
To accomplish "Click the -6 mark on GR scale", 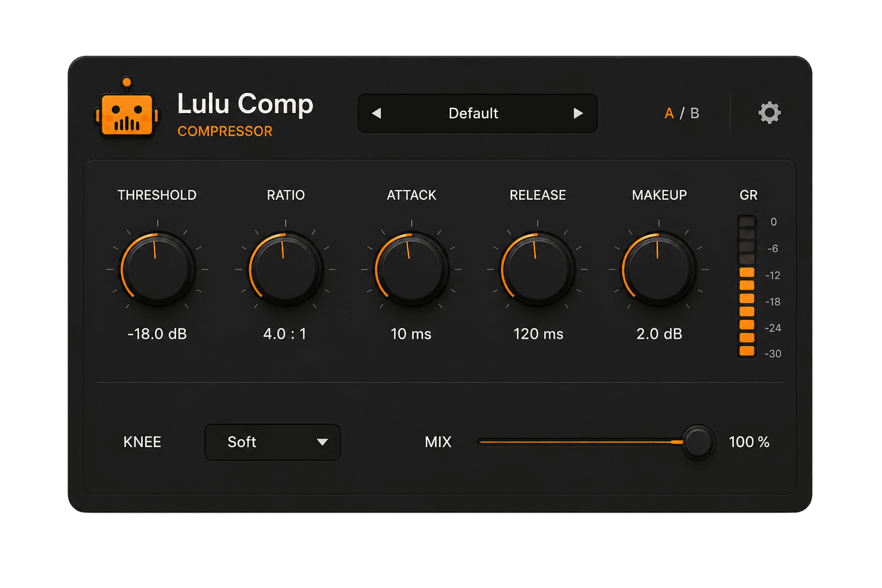I will pyautogui.click(x=773, y=249).
